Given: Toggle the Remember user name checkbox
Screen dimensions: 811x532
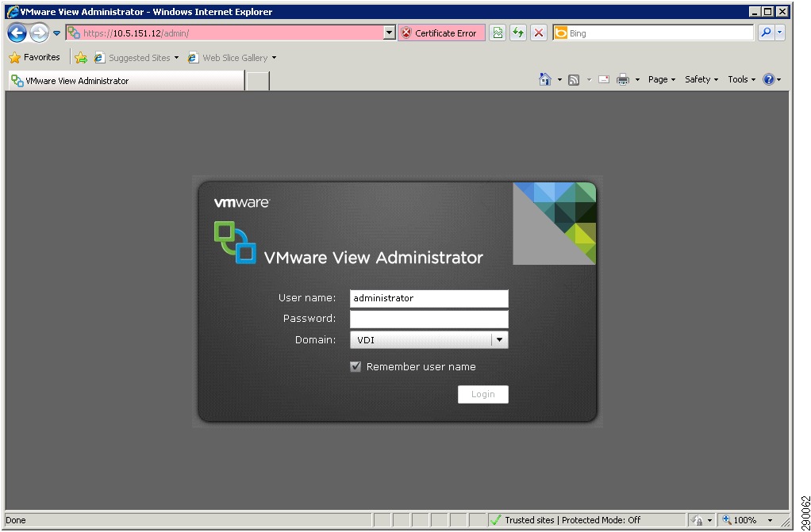Looking at the screenshot, I should pos(356,366).
